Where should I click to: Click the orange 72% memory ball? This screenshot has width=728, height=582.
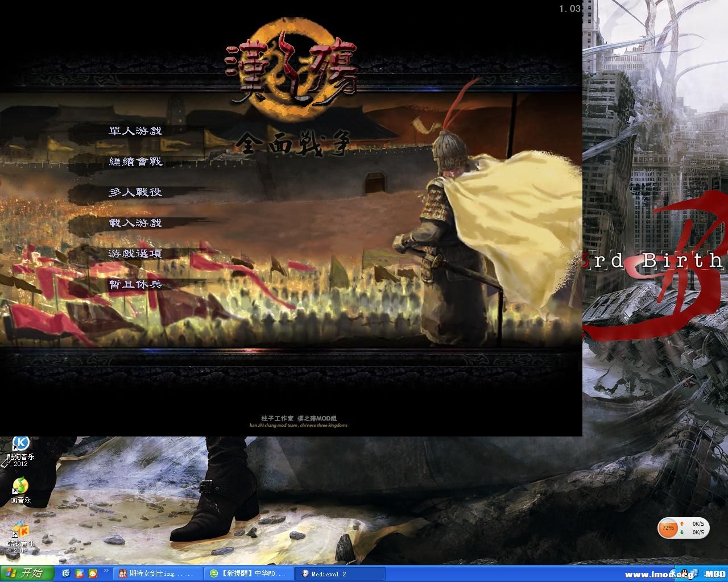[x=668, y=528]
